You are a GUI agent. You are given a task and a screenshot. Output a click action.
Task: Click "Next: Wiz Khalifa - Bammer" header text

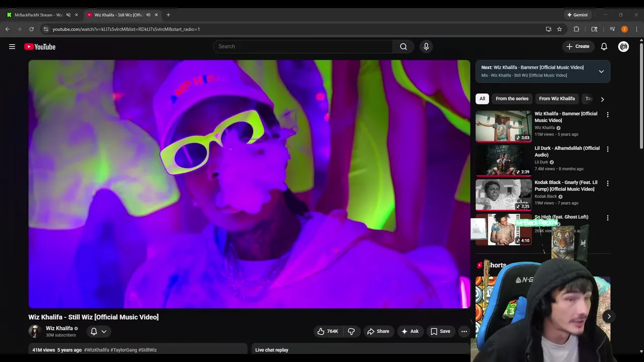[532, 67]
